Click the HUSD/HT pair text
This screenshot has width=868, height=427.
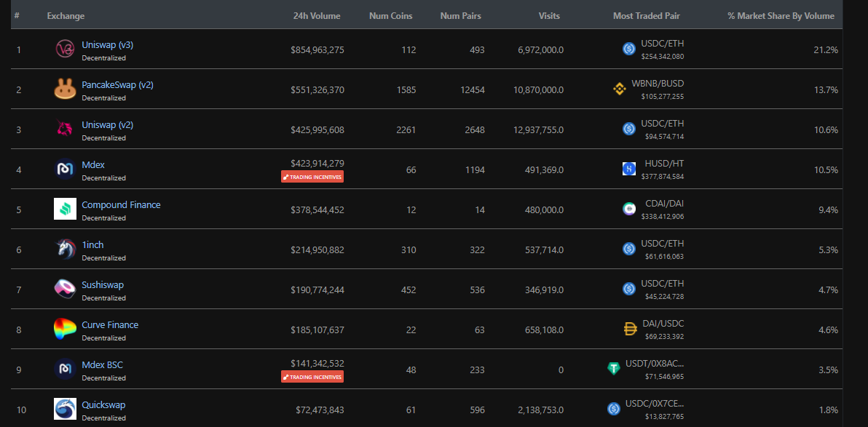click(x=664, y=164)
